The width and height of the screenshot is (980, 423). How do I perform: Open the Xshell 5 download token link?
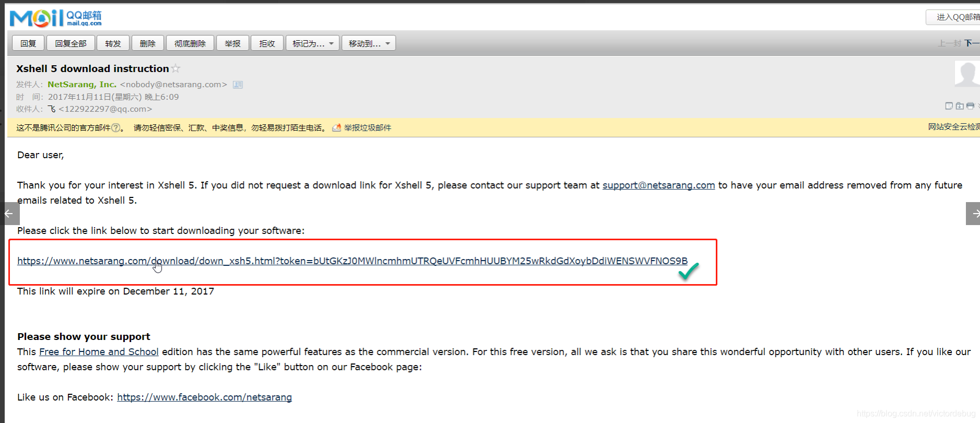[x=352, y=261]
